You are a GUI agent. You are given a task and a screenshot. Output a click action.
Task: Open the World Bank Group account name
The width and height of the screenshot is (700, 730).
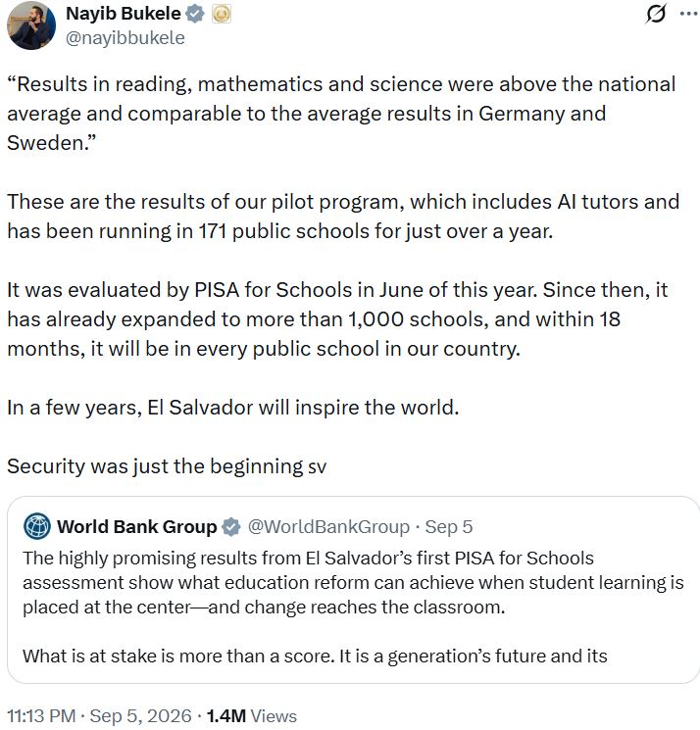(x=137, y=526)
